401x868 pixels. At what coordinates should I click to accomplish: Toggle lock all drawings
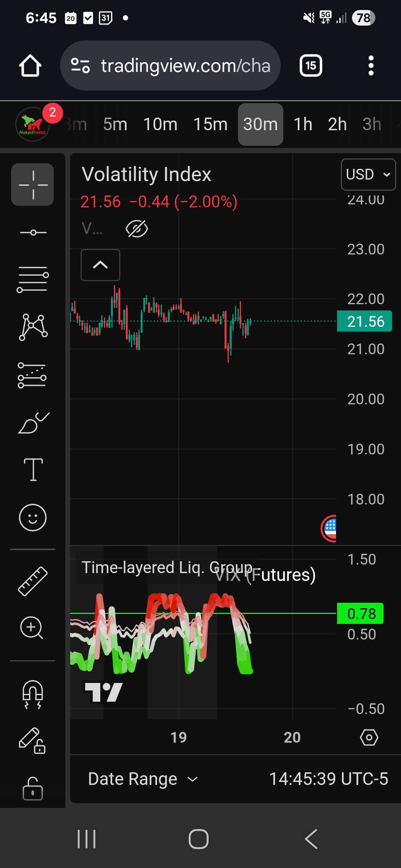tap(33, 788)
